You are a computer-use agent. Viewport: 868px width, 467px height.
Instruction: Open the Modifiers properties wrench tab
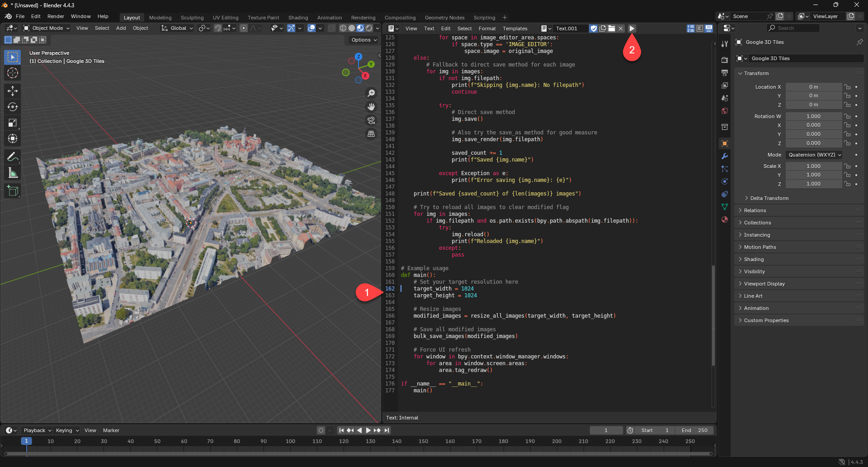pos(725,156)
